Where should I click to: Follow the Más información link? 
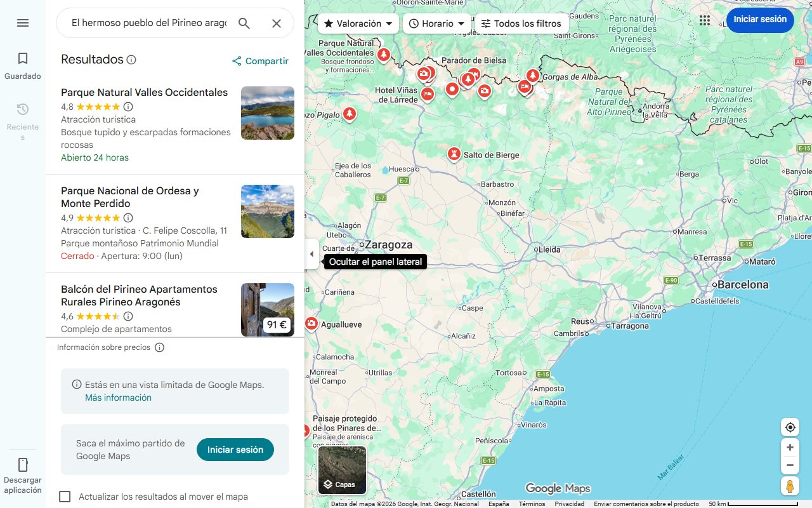tap(118, 397)
